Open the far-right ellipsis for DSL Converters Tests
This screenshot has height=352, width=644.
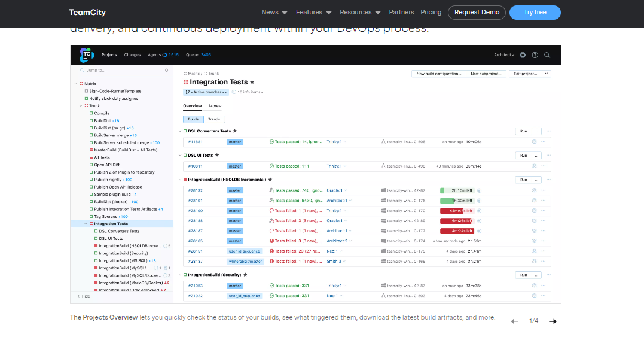click(548, 131)
